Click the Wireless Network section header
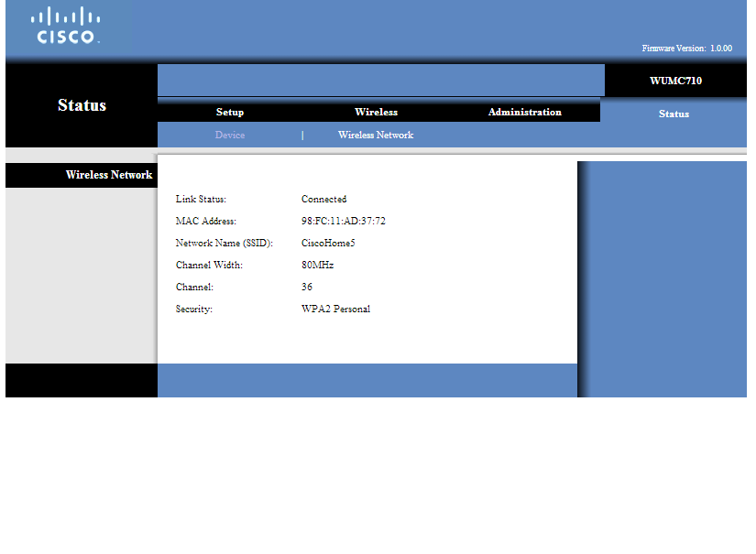756x554 pixels. coord(109,175)
